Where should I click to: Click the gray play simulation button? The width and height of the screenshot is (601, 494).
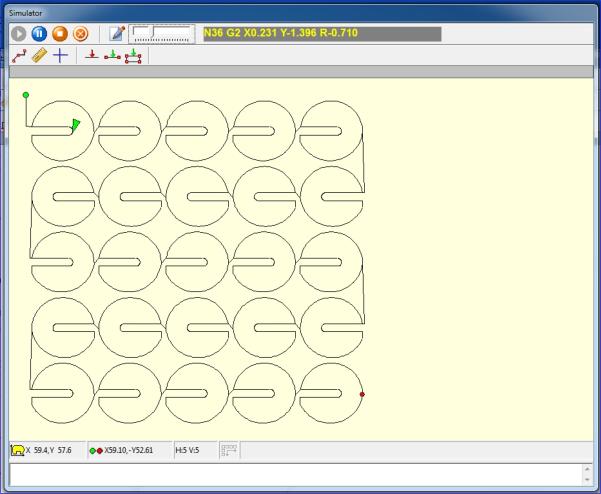(x=18, y=34)
